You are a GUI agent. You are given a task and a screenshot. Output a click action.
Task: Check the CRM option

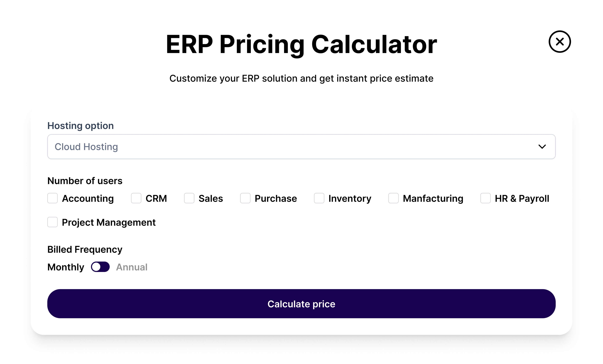tap(136, 198)
